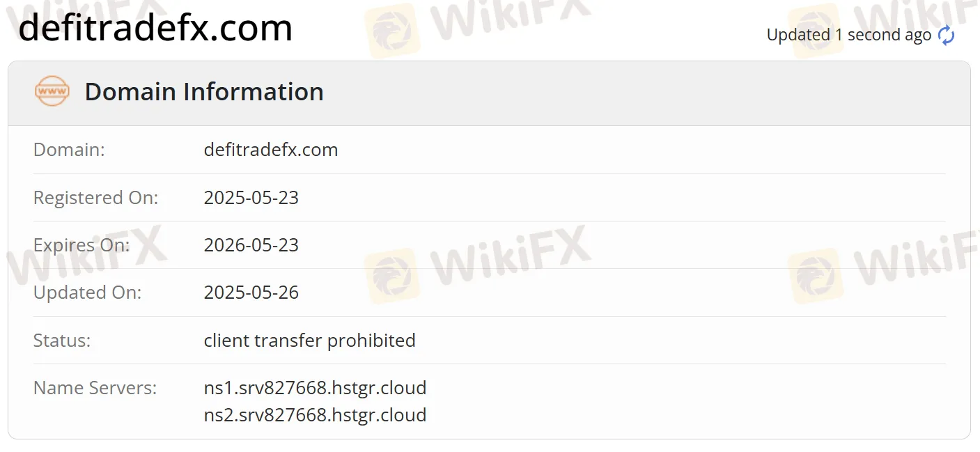The width and height of the screenshot is (980, 452).
Task: Click the Updated 1 second ago text
Action: tap(848, 34)
